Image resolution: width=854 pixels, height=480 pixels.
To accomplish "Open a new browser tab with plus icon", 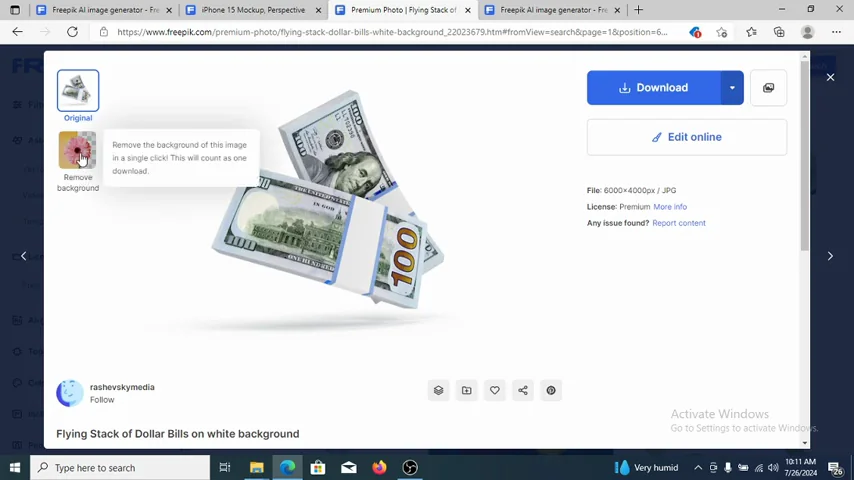I will (638, 10).
